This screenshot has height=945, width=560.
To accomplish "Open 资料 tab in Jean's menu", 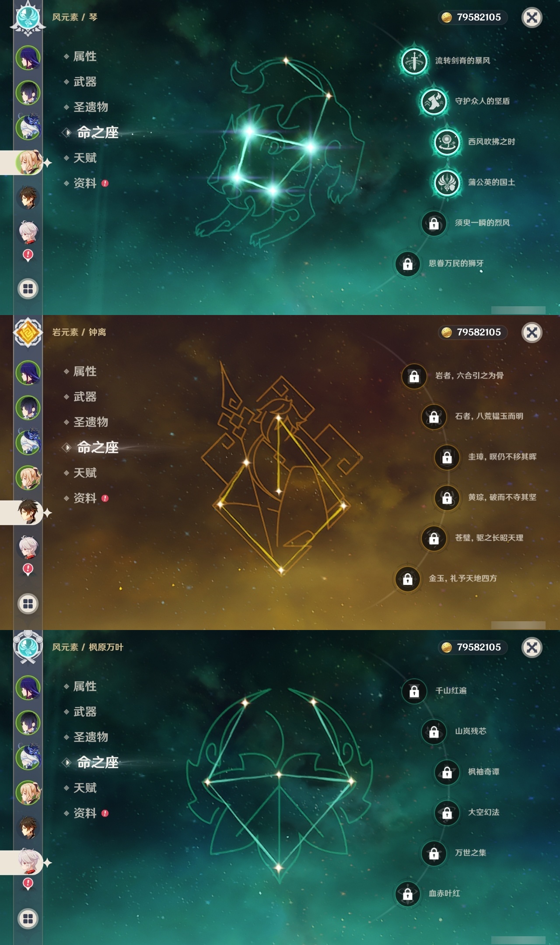I will point(85,183).
